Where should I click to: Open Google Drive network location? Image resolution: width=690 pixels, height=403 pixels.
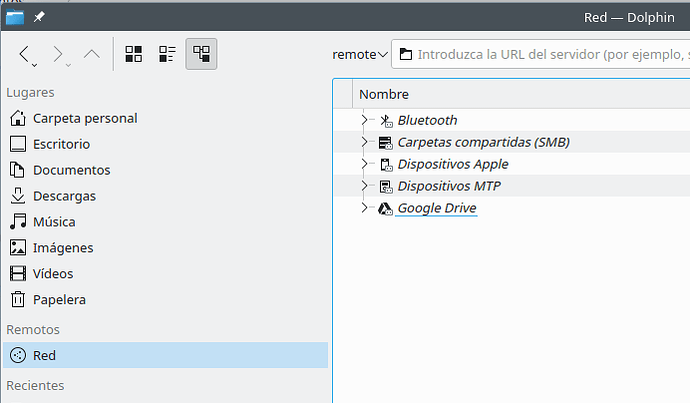436,208
